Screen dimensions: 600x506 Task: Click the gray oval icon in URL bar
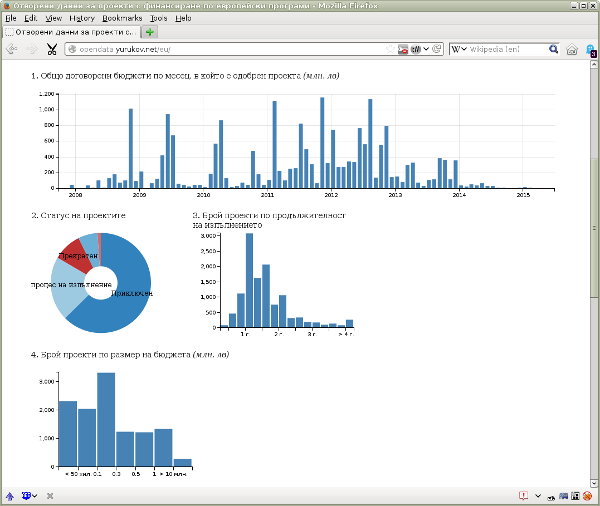pos(416,49)
